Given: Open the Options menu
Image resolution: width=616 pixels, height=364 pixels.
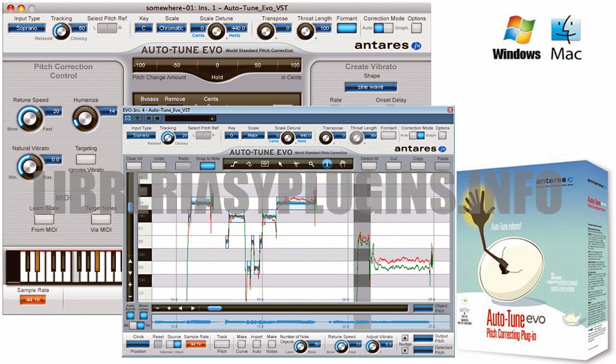Looking at the screenshot, I should [417, 28].
